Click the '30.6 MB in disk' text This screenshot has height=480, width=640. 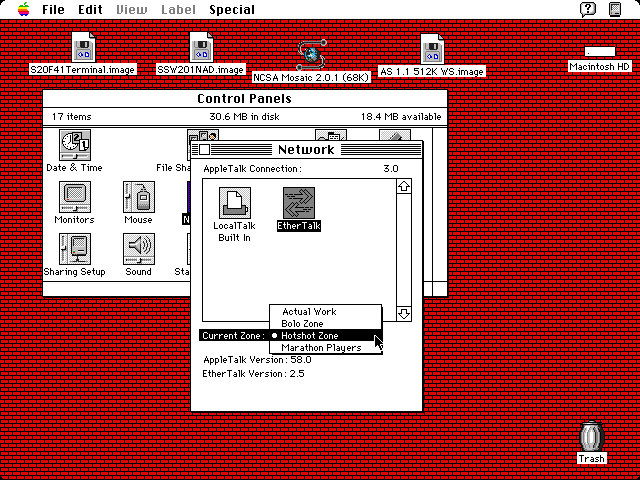coord(244,117)
